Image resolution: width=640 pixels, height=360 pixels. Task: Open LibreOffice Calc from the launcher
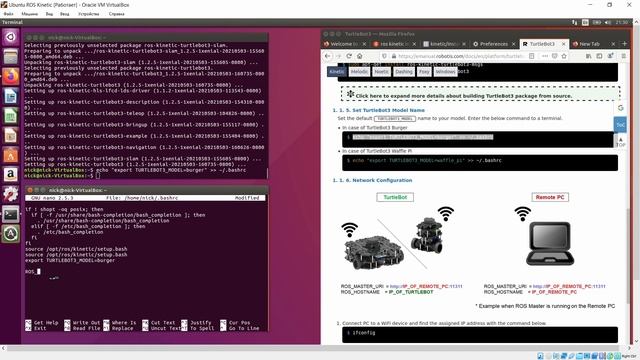point(11,116)
